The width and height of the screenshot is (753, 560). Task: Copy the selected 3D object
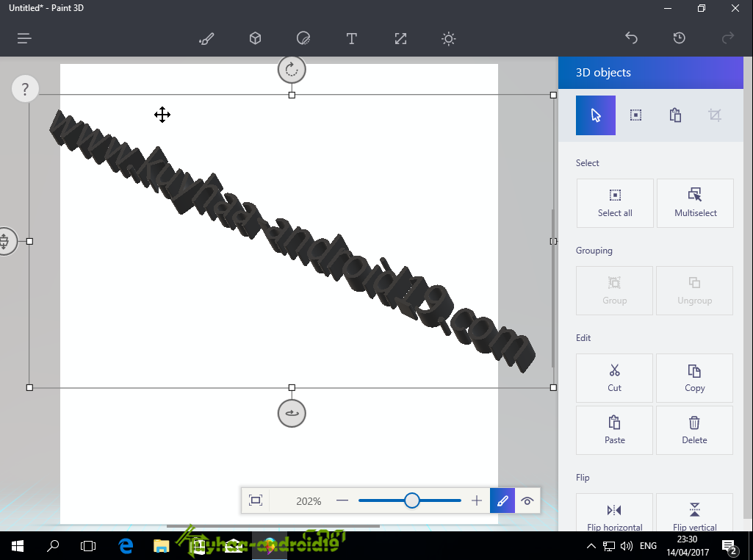[694, 378]
